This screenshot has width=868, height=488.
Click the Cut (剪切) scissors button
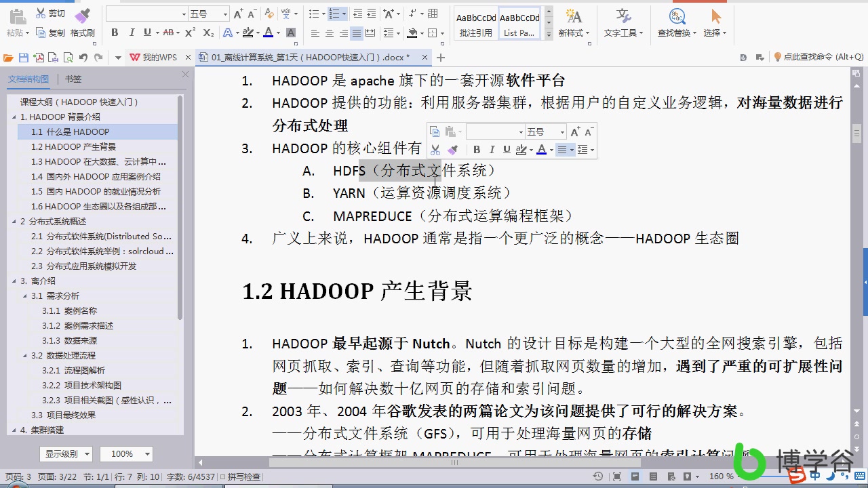50,14
